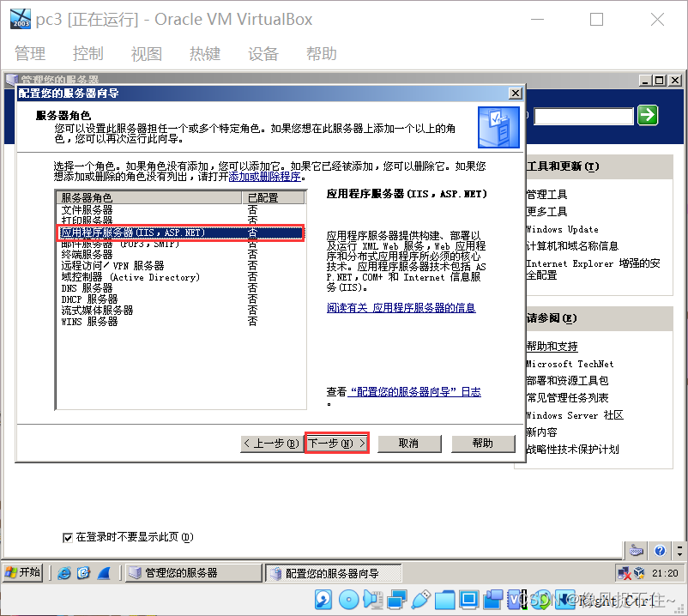Open the 添加或删除程序 link
The width and height of the screenshot is (688, 616).
[264, 177]
